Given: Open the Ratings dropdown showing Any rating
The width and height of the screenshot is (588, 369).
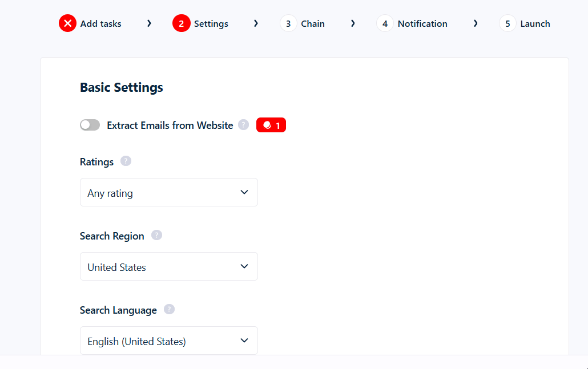Looking at the screenshot, I should (169, 192).
